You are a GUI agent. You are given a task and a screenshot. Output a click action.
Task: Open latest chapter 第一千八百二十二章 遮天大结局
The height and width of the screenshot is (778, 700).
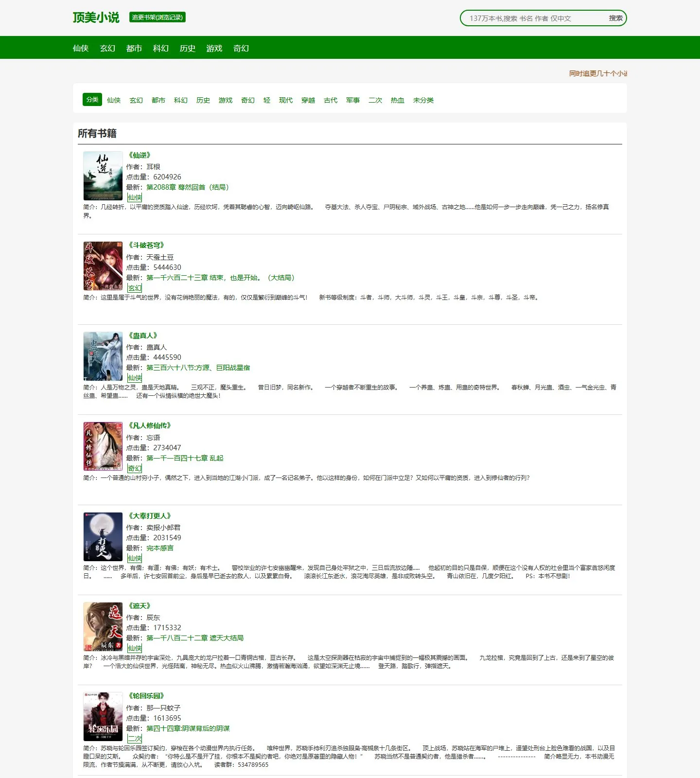[195, 638]
